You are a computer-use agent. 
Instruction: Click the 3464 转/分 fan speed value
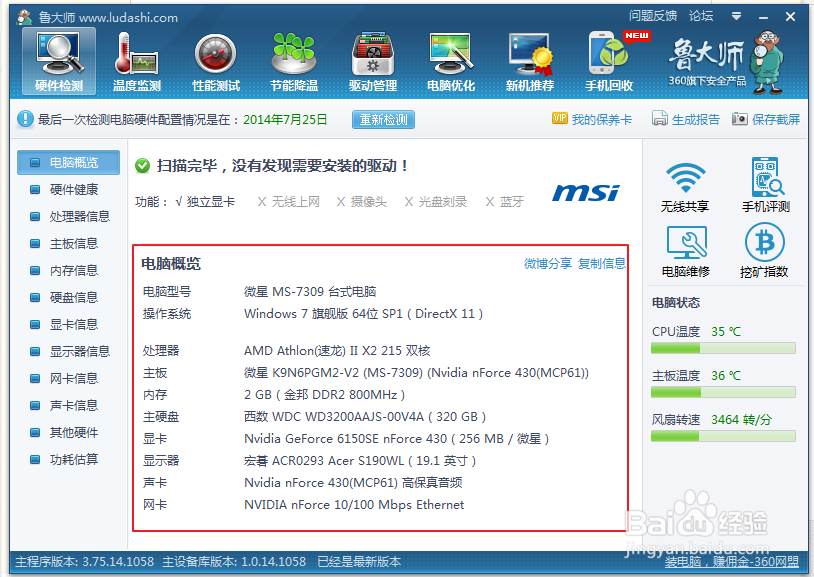click(x=741, y=420)
